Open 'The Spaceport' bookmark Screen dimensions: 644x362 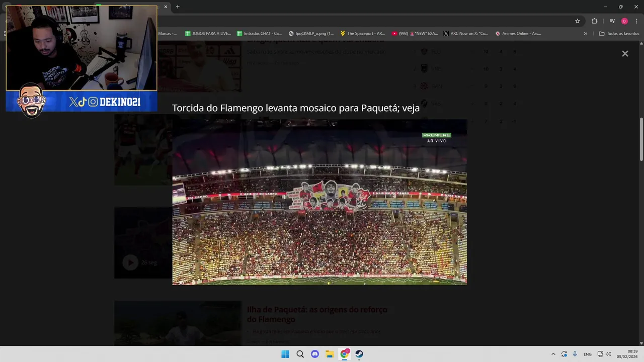(362, 34)
